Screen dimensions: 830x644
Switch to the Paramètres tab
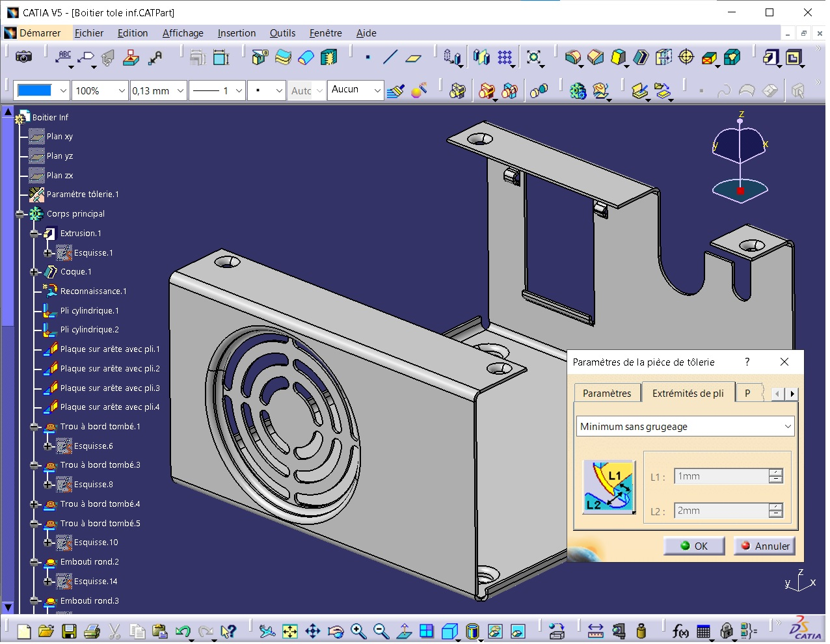[606, 394]
